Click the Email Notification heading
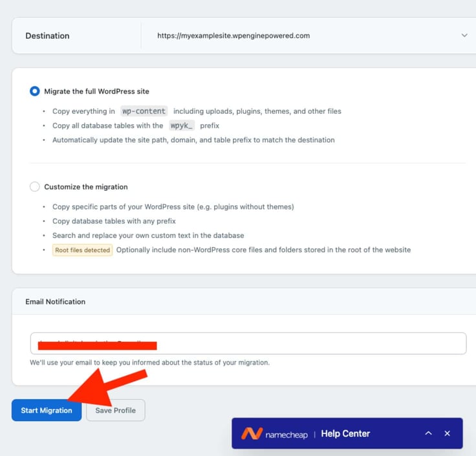476x456 pixels. [x=55, y=301]
